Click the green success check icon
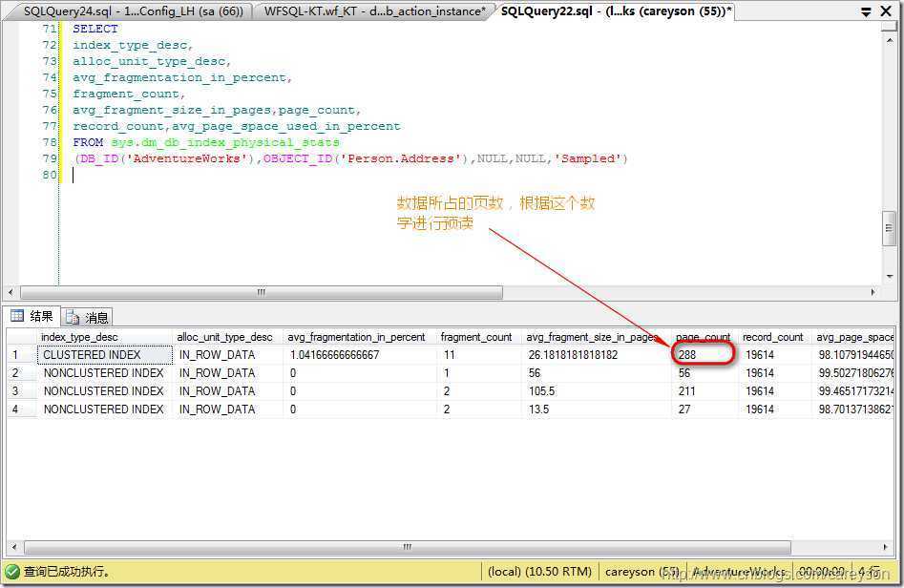The height and width of the screenshot is (588, 904). pos(12,572)
